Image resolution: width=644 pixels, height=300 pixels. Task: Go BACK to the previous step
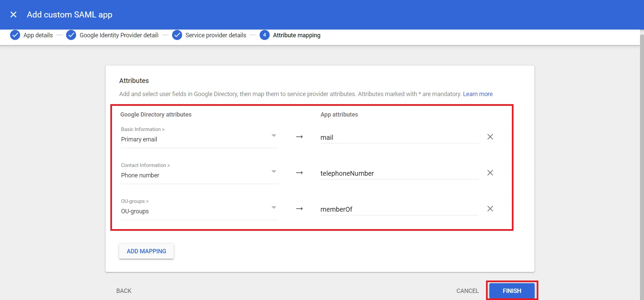(x=124, y=291)
